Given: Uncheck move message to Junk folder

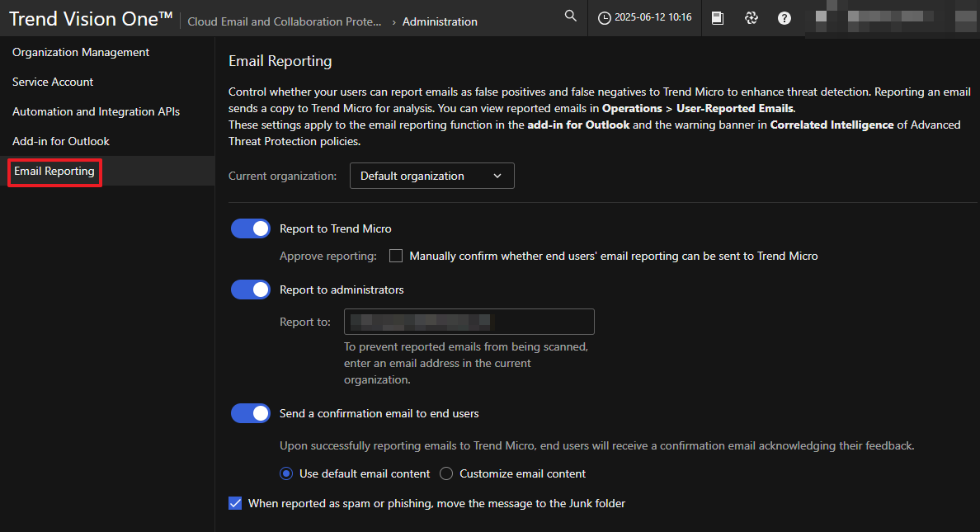Looking at the screenshot, I should point(235,503).
